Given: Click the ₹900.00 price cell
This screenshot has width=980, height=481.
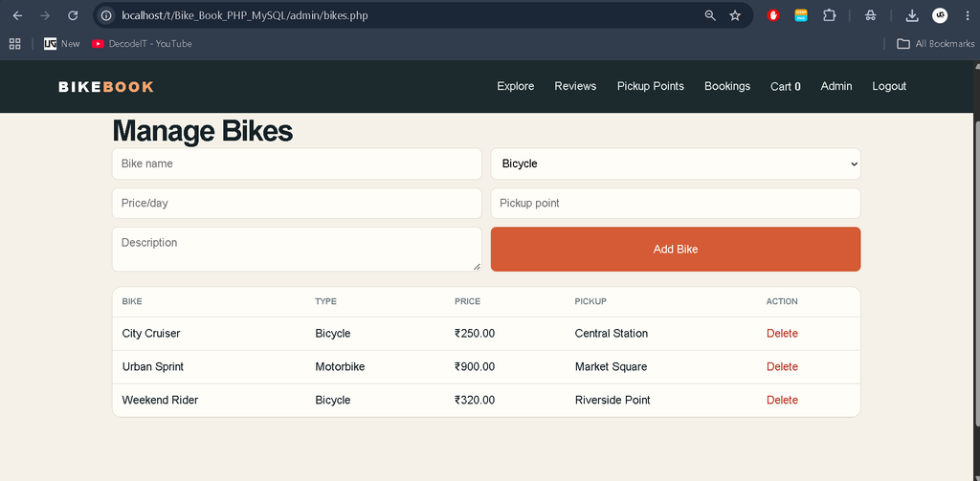Looking at the screenshot, I should click(475, 366).
